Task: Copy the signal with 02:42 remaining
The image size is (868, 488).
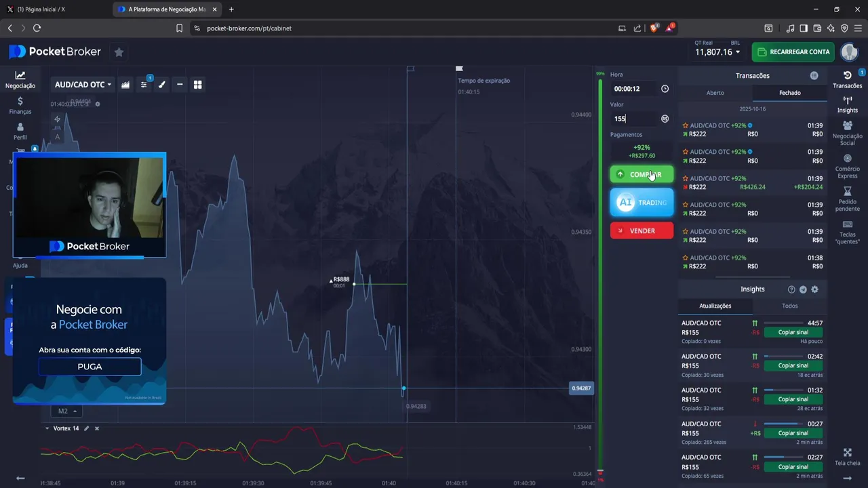Action: (x=793, y=365)
